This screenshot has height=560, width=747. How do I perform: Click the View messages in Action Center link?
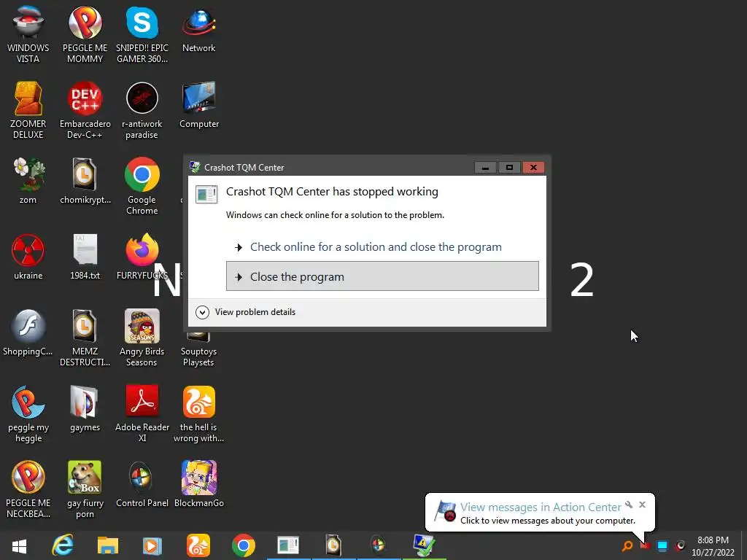541,507
